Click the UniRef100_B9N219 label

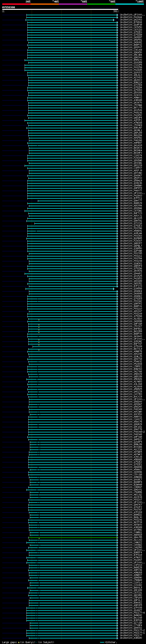click(x=131, y=82)
